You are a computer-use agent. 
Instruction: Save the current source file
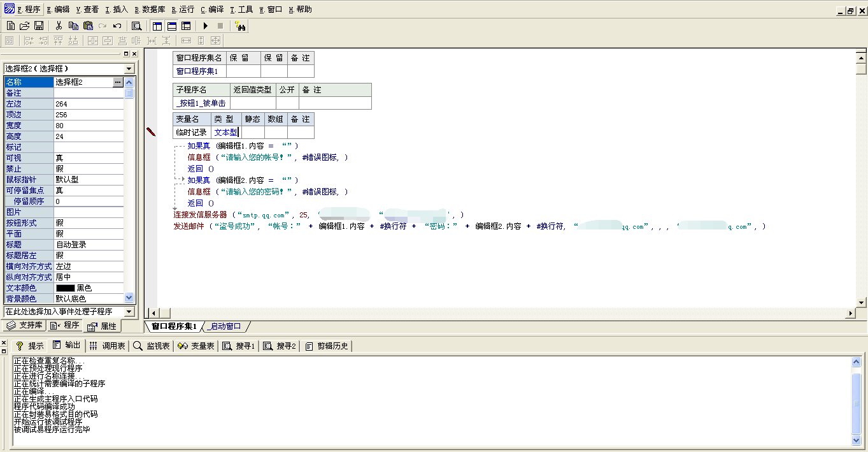39,26
